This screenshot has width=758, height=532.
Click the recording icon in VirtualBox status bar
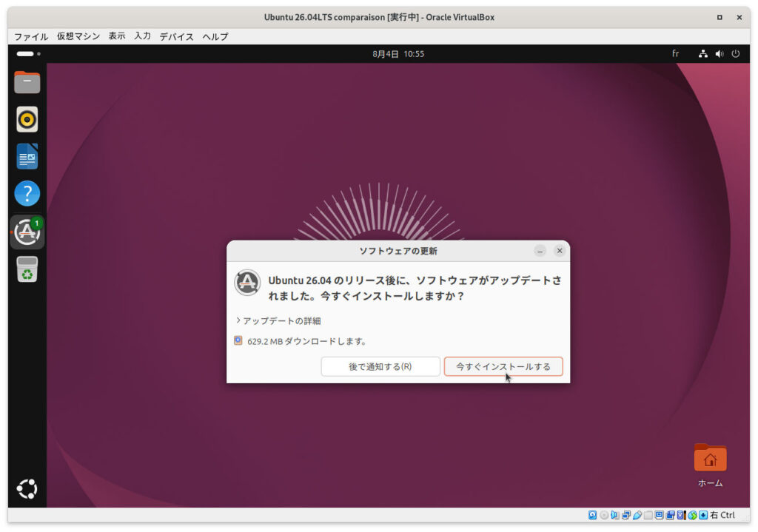(x=670, y=515)
